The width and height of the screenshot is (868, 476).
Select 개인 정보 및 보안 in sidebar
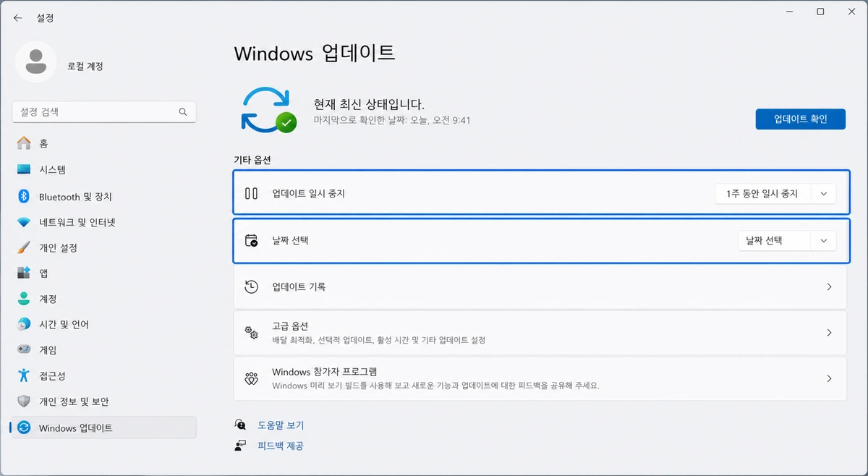point(103,401)
